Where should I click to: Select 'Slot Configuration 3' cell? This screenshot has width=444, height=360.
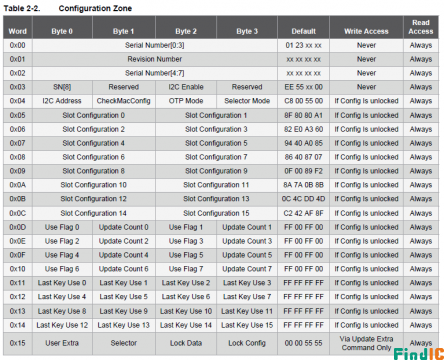(216, 129)
